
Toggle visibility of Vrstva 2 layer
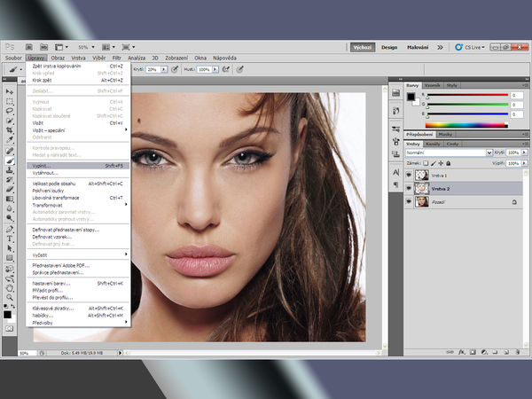[408, 189]
